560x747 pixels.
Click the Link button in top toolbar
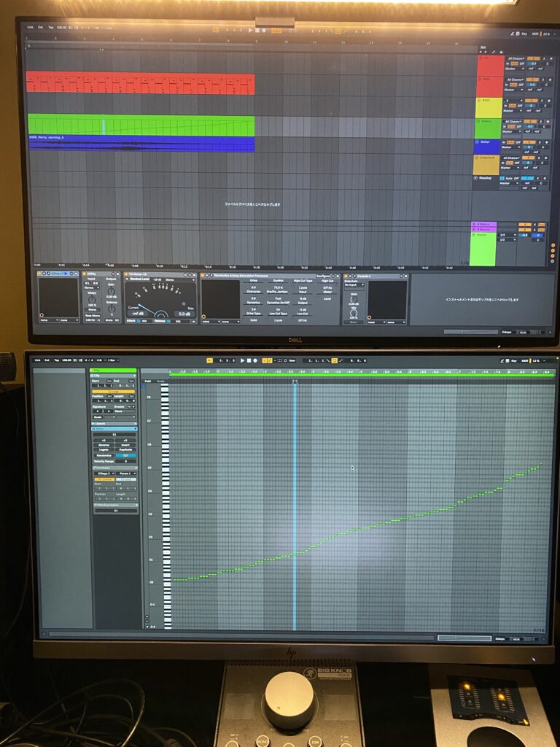pos(31,27)
